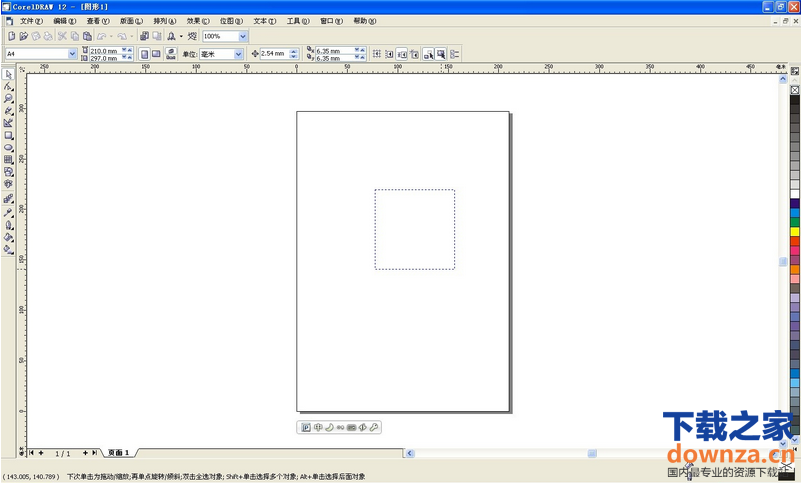
Task: Select the Basic Shapes tool
Action: [8, 172]
